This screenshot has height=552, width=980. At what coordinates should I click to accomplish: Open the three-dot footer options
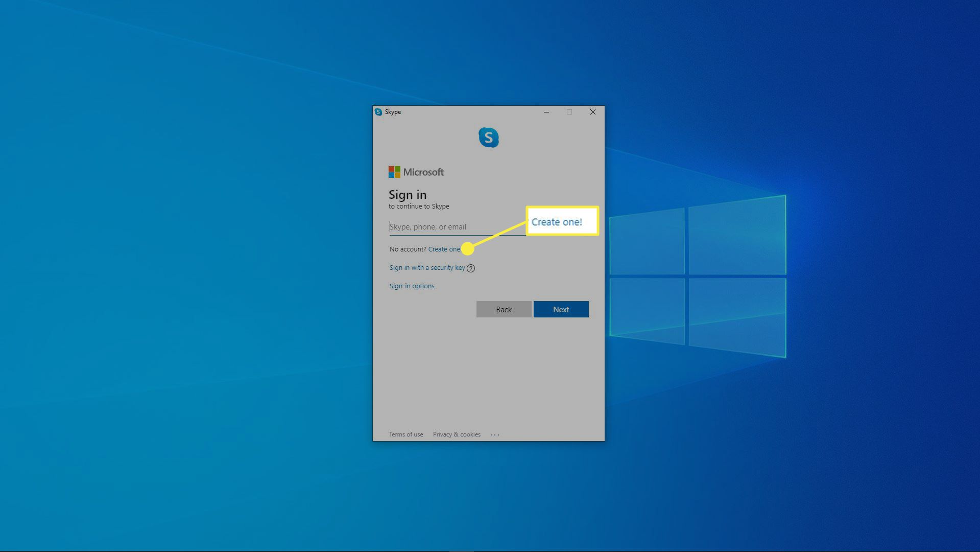point(495,435)
